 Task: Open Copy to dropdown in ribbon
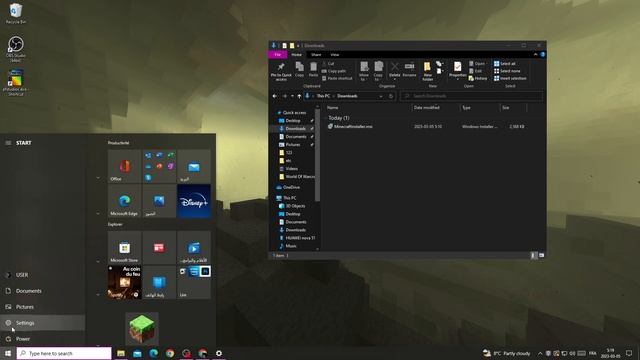[x=378, y=71]
